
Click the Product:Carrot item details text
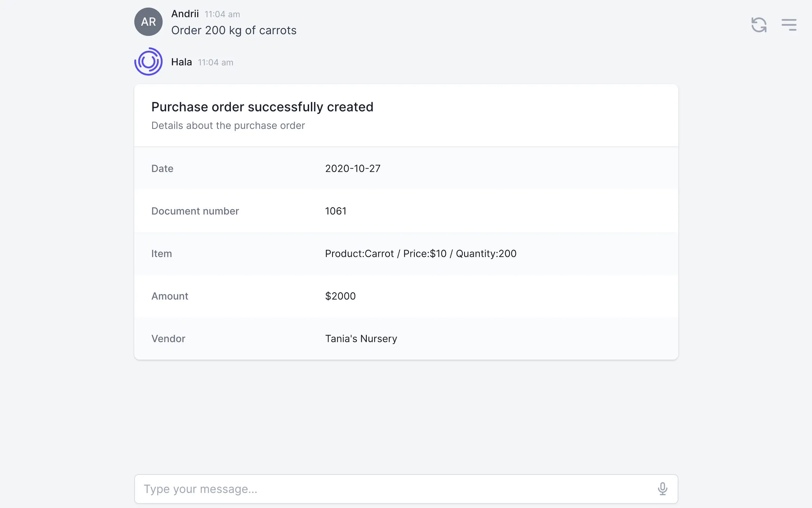[420, 254]
